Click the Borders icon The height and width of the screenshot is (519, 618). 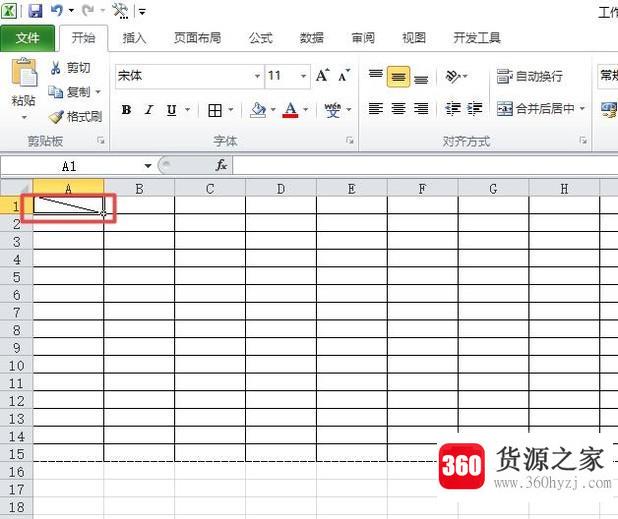click(215, 110)
